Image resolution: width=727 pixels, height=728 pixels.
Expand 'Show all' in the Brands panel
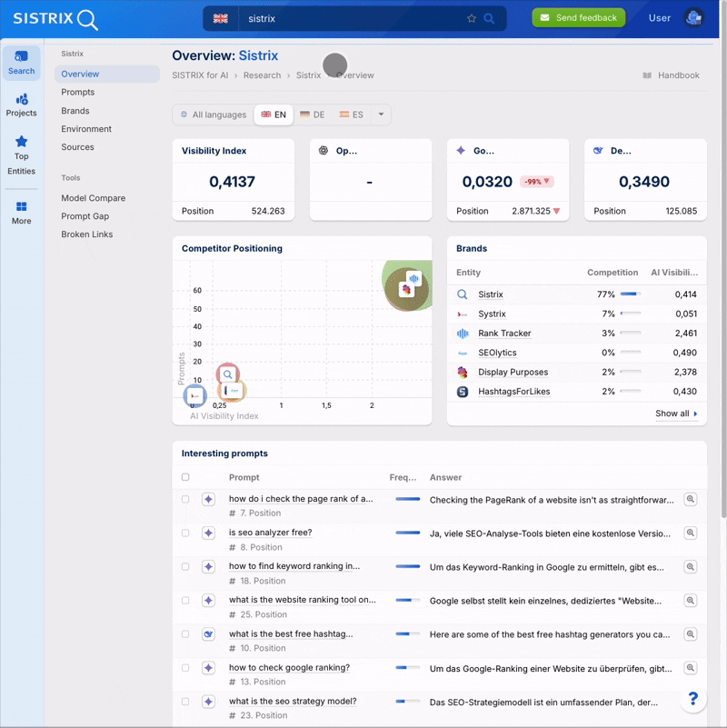[677, 414]
